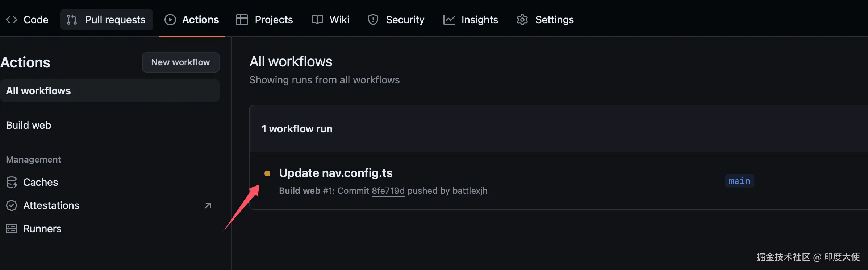
Task: Click the Code brackets icon
Action: point(12,20)
